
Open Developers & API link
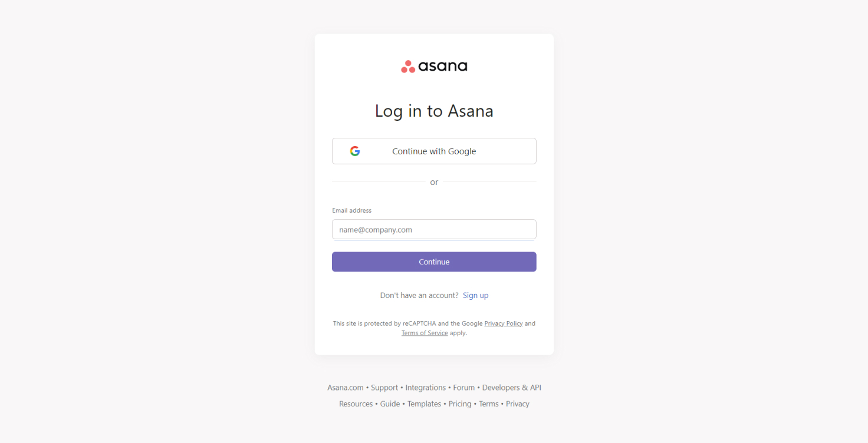point(511,388)
